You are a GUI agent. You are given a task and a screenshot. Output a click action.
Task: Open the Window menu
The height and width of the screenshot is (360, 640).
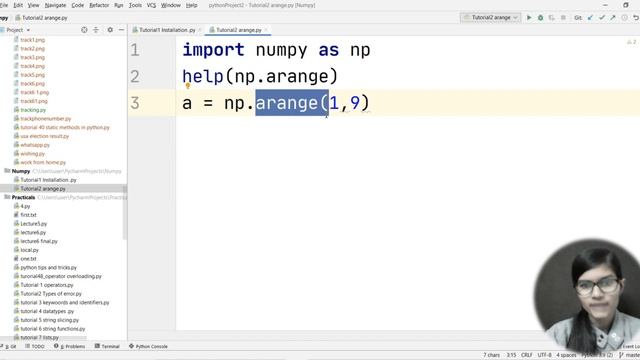point(171,5)
